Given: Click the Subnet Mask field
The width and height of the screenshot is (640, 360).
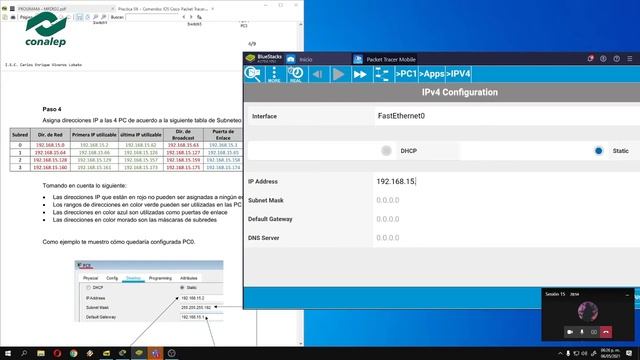Looking at the screenshot, I should (506, 200).
